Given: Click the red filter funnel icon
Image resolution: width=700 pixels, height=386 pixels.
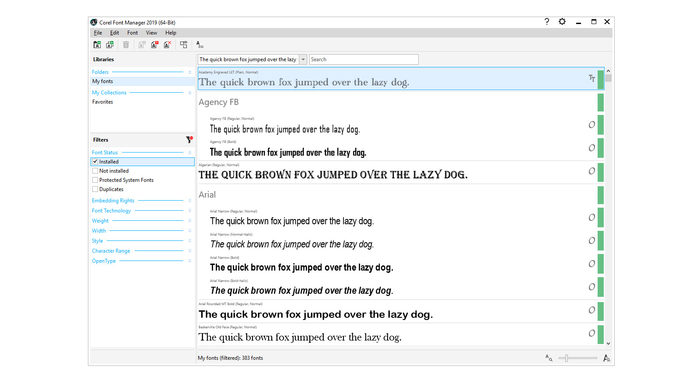Looking at the screenshot, I should 189,140.
